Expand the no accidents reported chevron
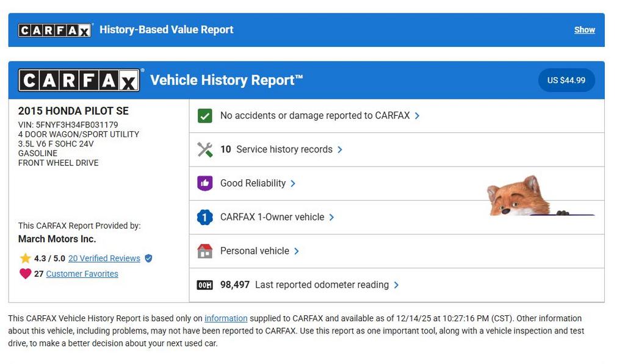The image size is (625, 364). [x=417, y=116]
